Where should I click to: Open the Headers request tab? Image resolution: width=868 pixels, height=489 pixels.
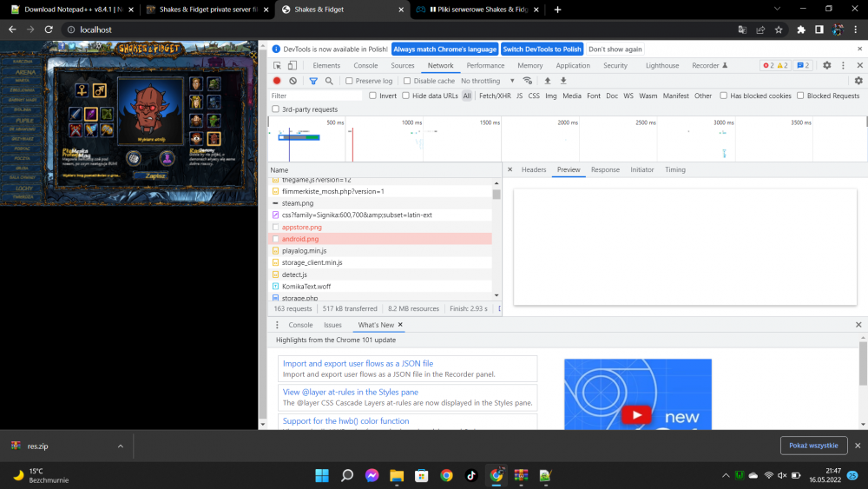coord(534,169)
